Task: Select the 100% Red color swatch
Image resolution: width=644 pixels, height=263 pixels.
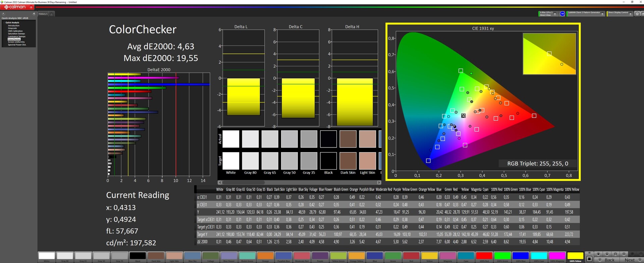Action: point(484,256)
